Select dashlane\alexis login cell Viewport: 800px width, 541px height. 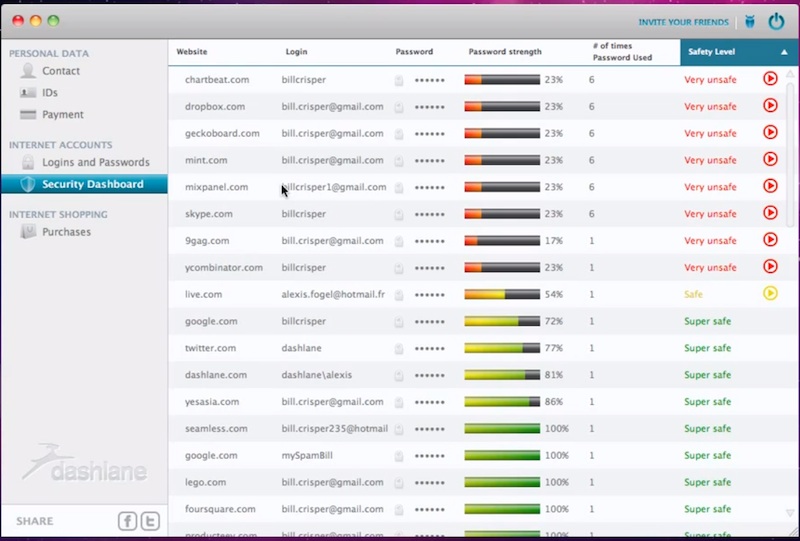pyautogui.click(x=316, y=375)
